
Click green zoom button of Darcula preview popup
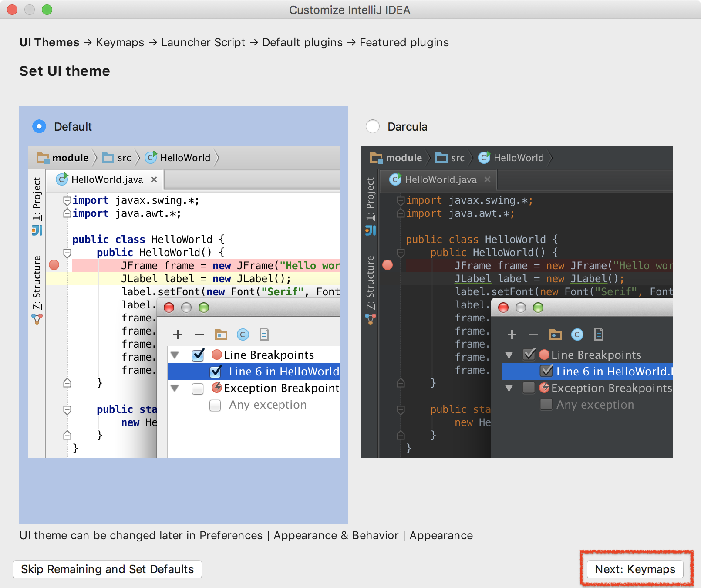point(538,308)
